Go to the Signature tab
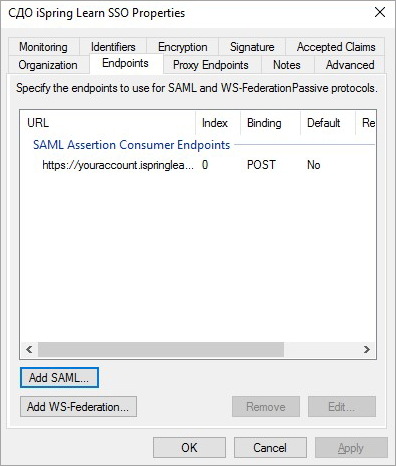Screen dimensions: 396x466 pyautogui.click(x=252, y=47)
